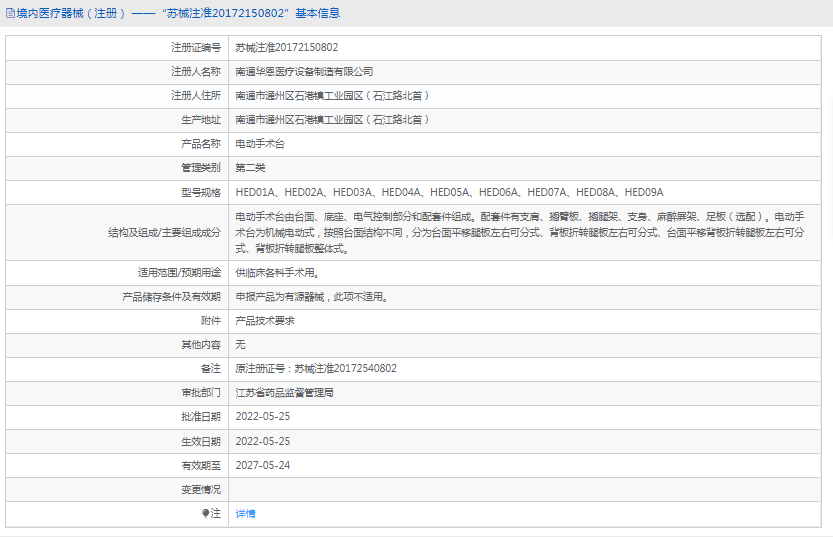Screen dimensions: 833x537
Task: Click the intended use text 供临床各科手术用
Action: tap(277, 273)
